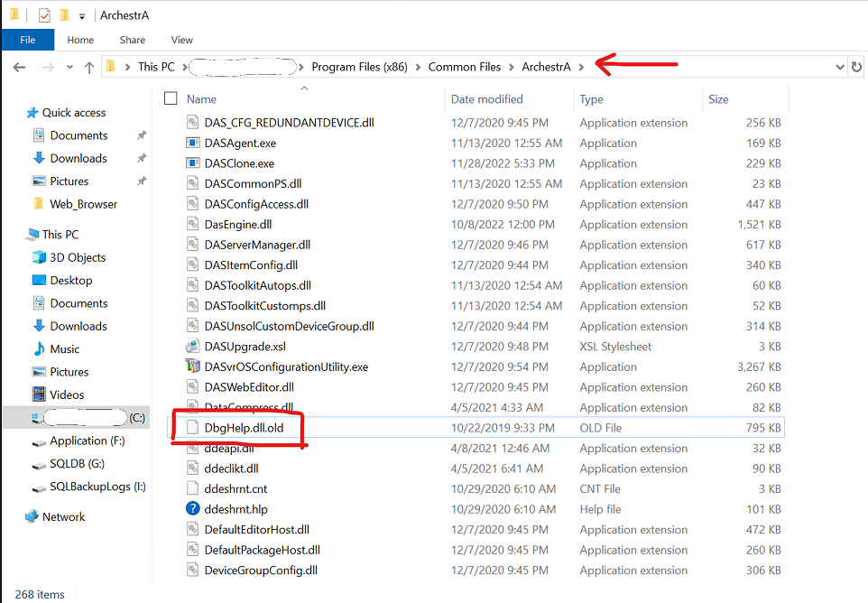
Task: Sort files by the Type column header
Action: (591, 99)
